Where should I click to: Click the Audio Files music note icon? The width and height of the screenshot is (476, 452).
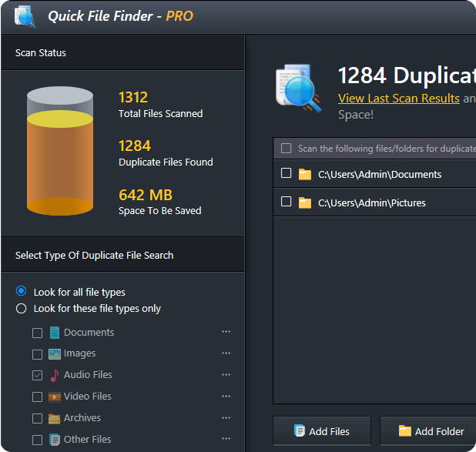(x=55, y=375)
